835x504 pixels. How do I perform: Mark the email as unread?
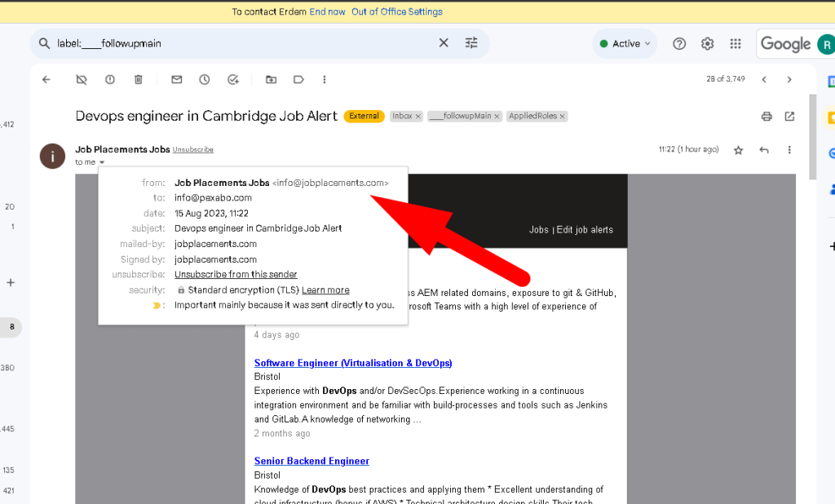pos(177,79)
